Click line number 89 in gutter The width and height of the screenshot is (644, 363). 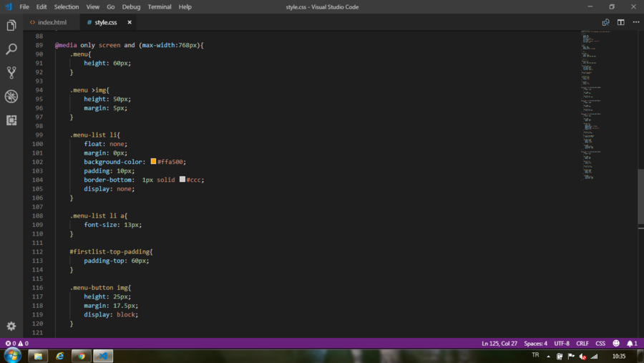pos(39,45)
